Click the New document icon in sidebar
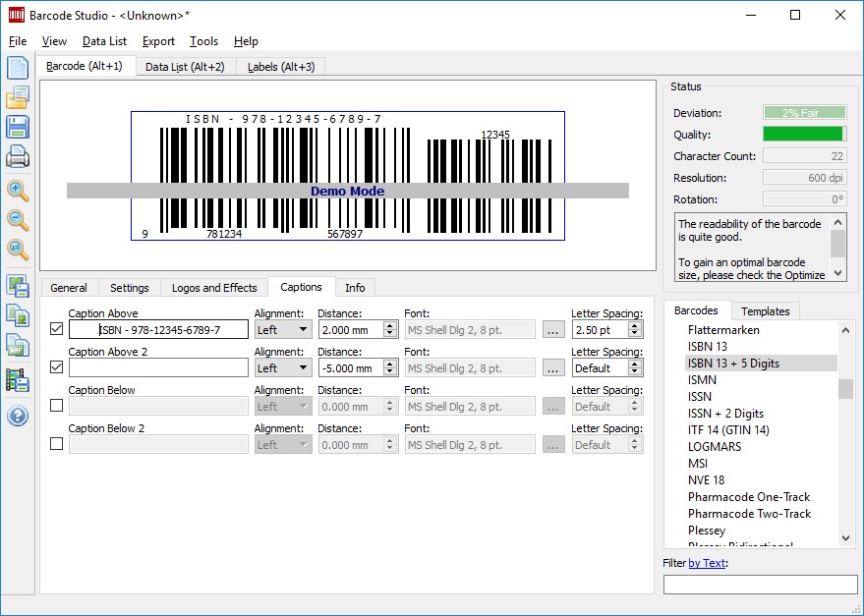Image resolution: width=864 pixels, height=616 pixels. coord(18,68)
